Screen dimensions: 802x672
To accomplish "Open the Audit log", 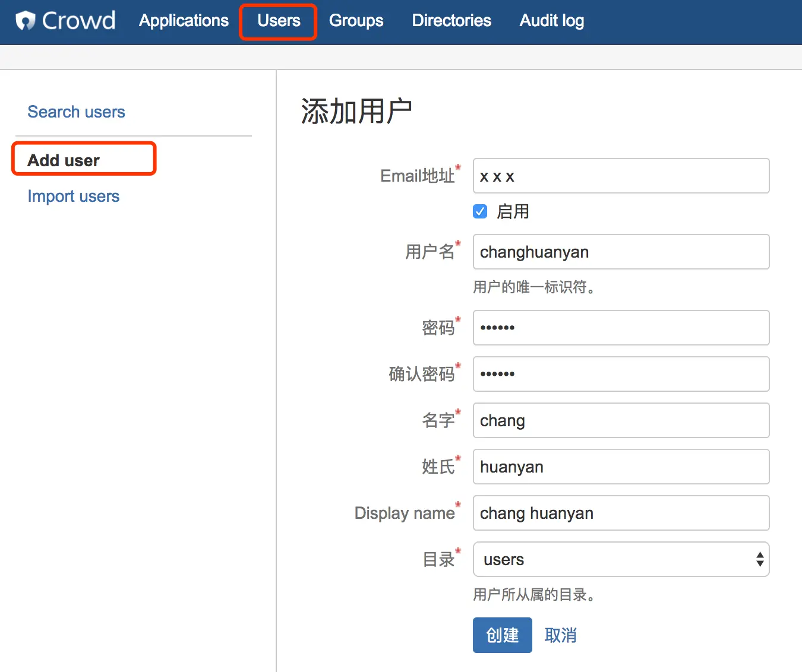I will [551, 21].
